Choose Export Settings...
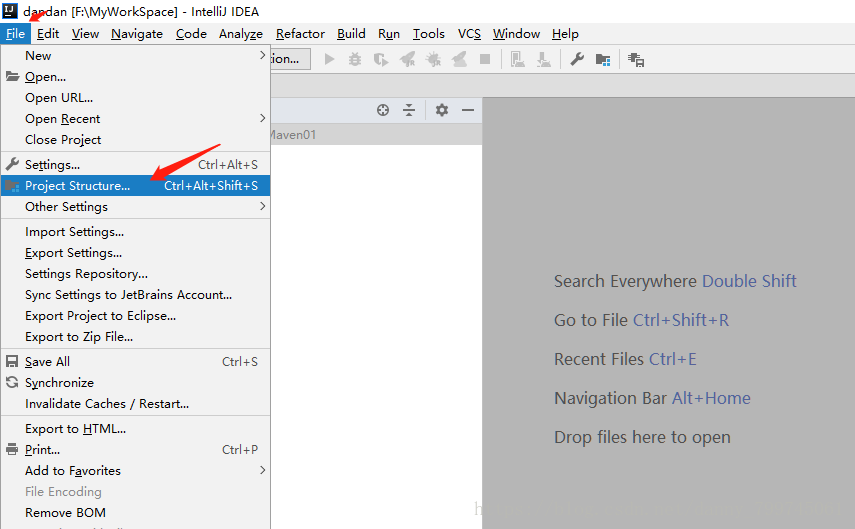 (x=135, y=253)
